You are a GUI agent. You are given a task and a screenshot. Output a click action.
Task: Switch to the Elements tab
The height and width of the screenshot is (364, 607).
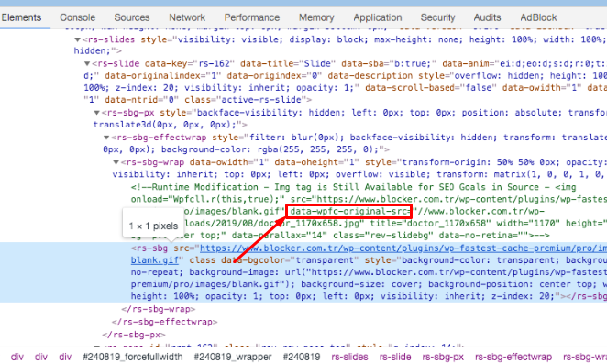click(21, 17)
